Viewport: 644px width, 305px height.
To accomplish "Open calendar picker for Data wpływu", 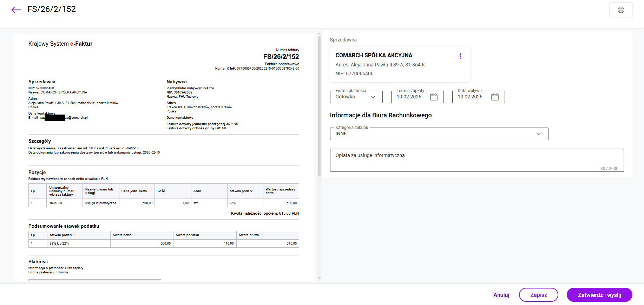I will coord(495,97).
